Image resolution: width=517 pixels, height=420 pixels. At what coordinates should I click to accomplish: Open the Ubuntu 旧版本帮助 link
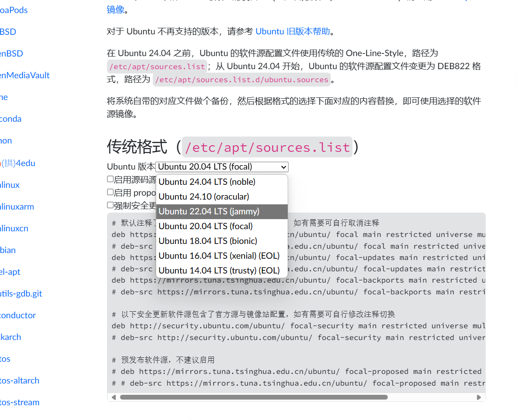coord(293,31)
